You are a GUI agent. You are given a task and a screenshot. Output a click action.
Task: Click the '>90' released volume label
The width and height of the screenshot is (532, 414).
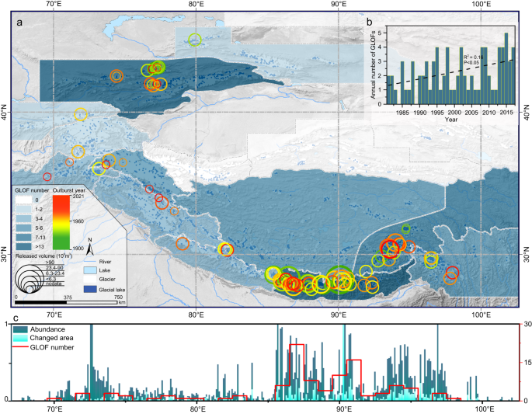[50, 263]
